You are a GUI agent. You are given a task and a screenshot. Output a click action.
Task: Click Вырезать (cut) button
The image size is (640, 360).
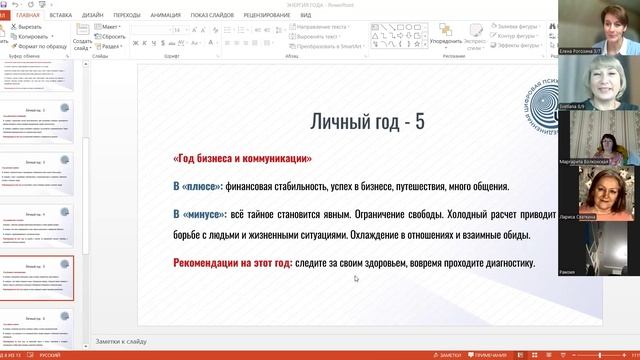26,27
